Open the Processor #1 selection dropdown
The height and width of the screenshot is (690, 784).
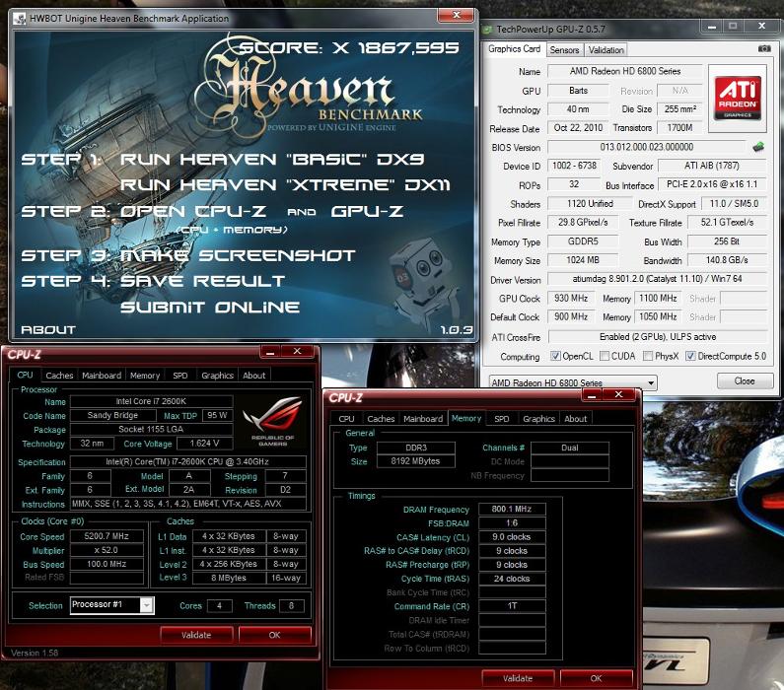tap(112, 605)
